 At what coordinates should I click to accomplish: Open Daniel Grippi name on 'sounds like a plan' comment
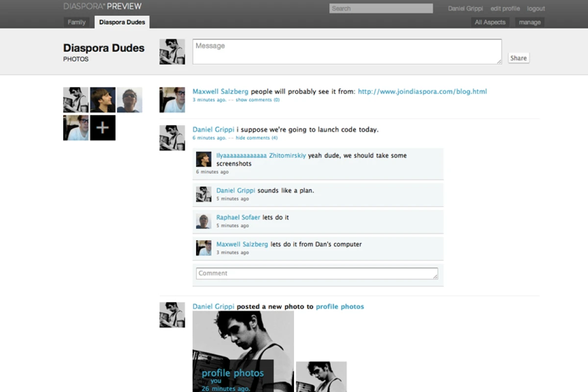coord(236,191)
